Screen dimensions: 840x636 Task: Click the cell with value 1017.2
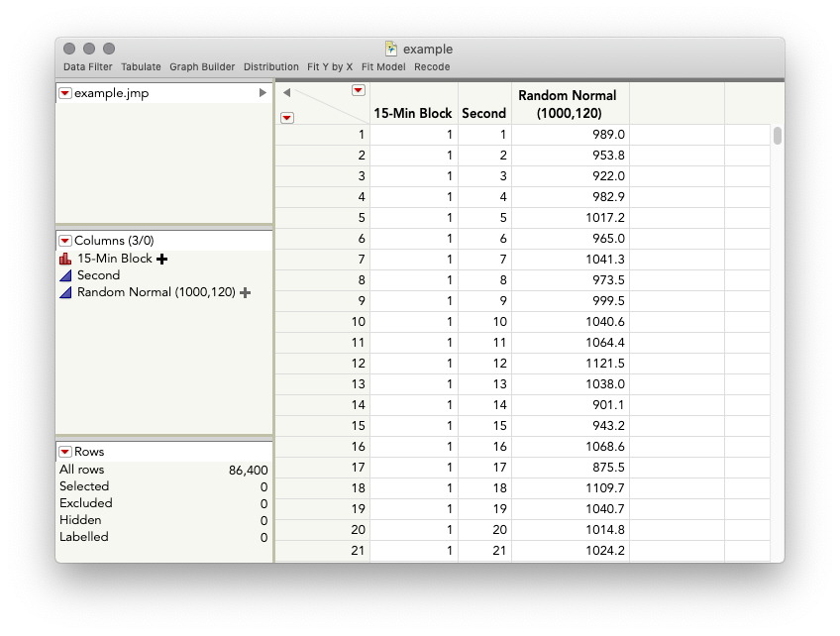click(571, 218)
